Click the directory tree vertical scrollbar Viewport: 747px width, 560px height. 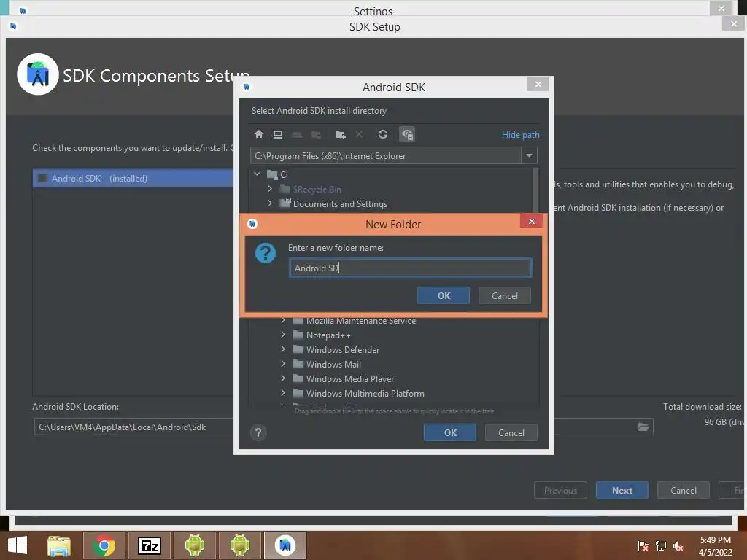[x=535, y=190]
